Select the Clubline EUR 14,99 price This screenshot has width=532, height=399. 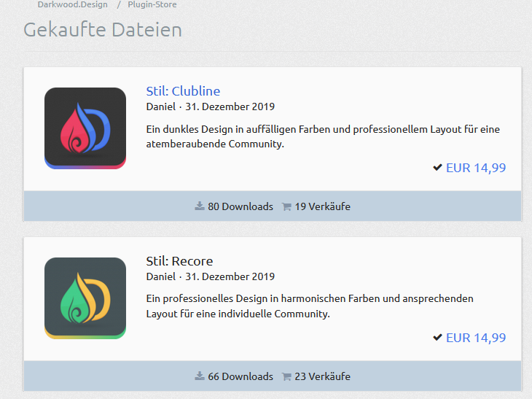(x=475, y=168)
